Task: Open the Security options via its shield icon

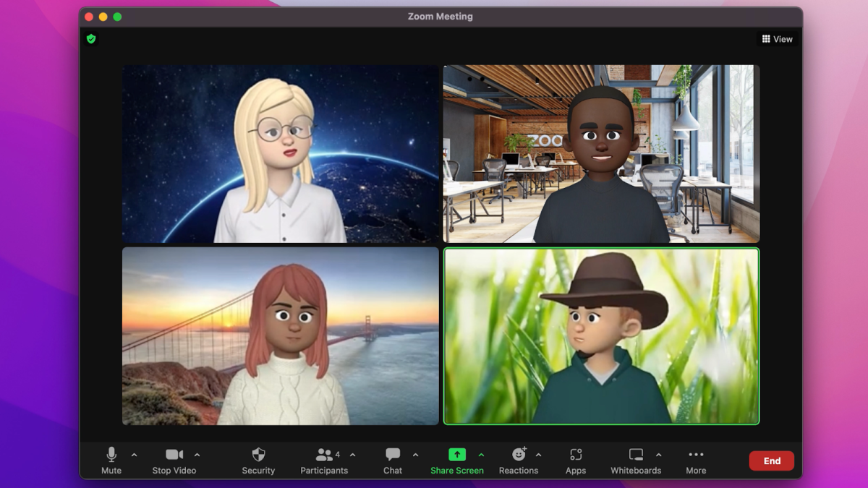Action: [x=258, y=455]
